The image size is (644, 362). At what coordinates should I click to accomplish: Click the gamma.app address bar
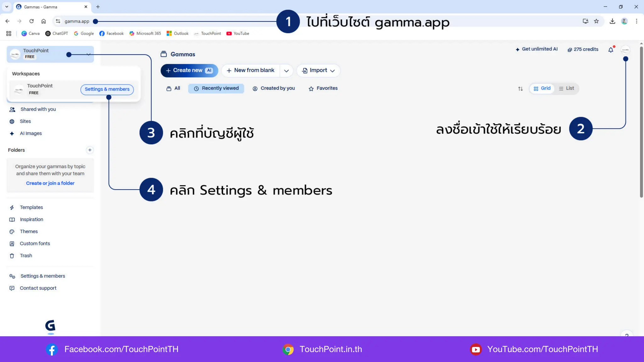point(77,21)
